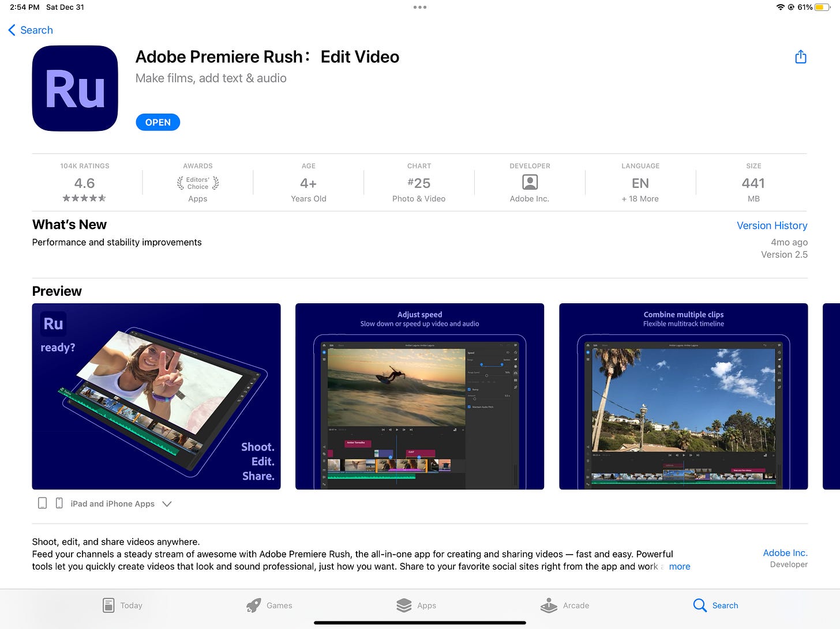840x629 pixels.
Task: Switch to the Arcade tab
Action: coord(564,605)
